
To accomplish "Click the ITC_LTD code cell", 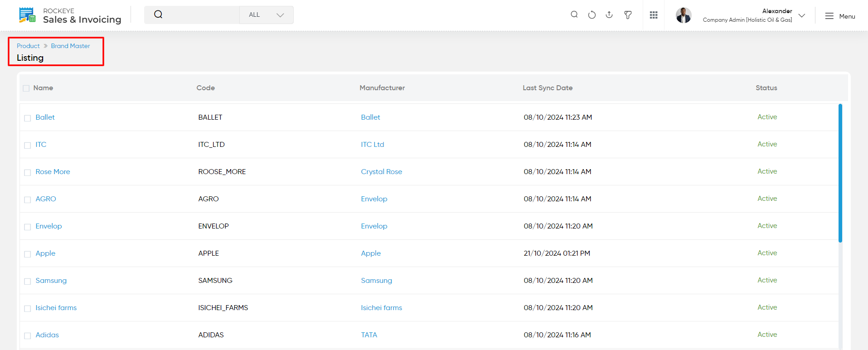I will [x=211, y=144].
